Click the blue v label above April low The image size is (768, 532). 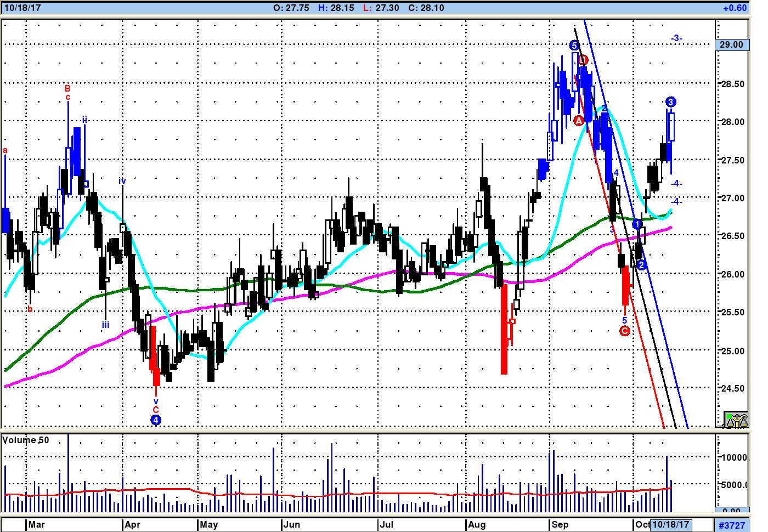tap(156, 401)
